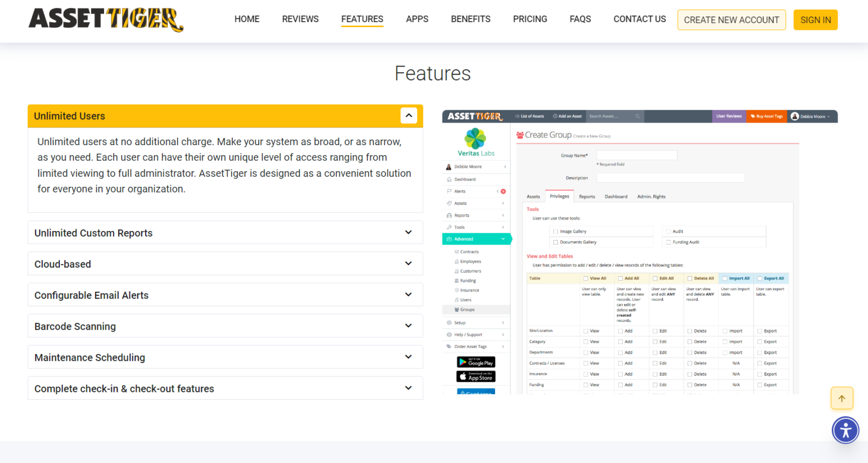This screenshot has width=868, height=463.
Task: Open the PRICING navigation menu item
Action: click(x=530, y=19)
